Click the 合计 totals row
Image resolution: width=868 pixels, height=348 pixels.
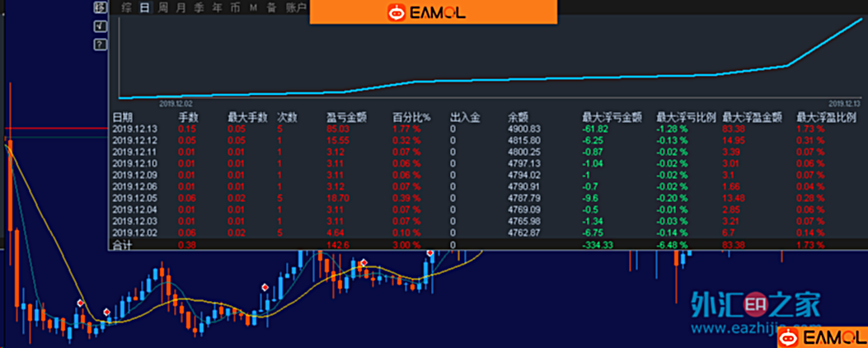tap(122, 245)
